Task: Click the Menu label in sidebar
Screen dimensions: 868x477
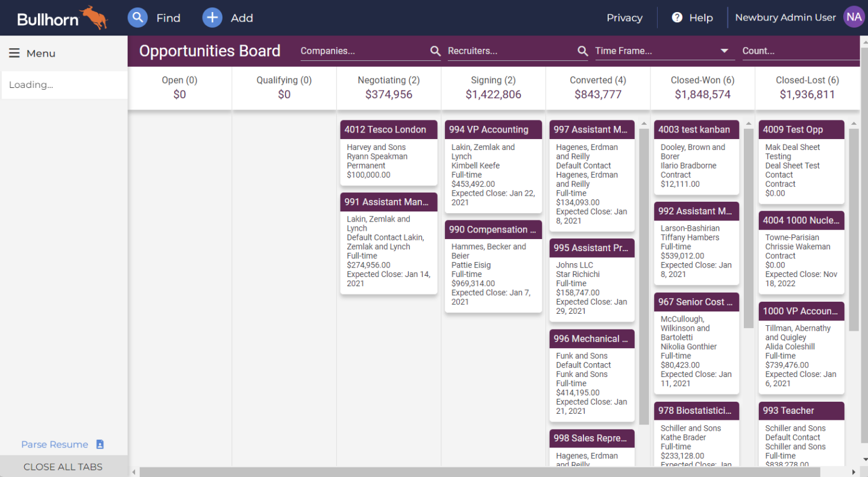Action: tap(41, 53)
